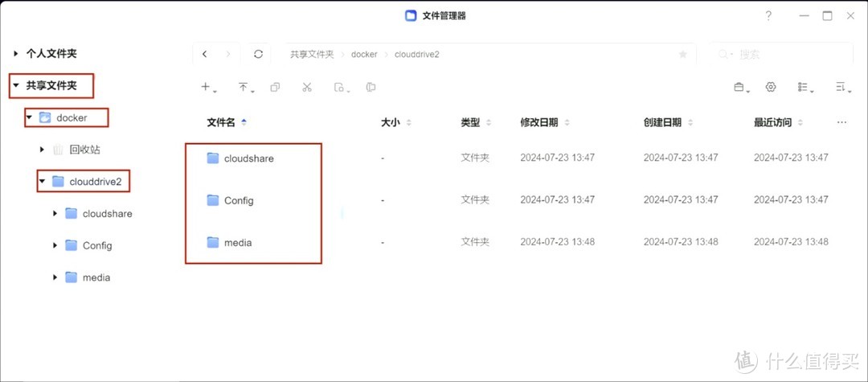Image resolution: width=868 pixels, height=382 pixels.
Task: Open the upload arrow menu
Action: coord(246,88)
